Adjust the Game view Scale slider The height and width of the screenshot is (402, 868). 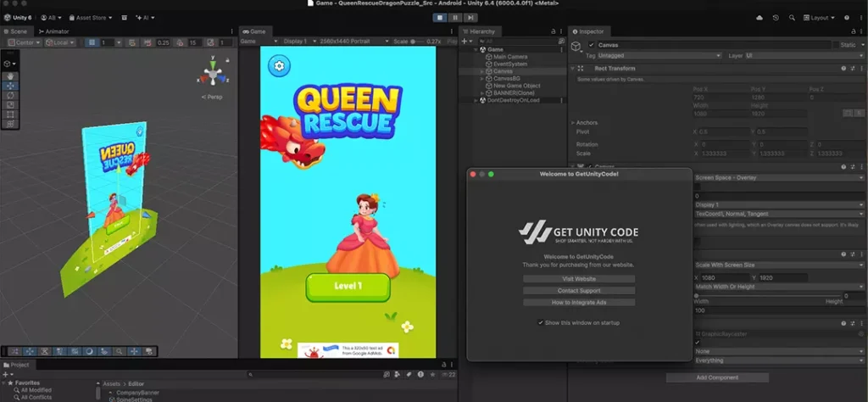pos(419,42)
